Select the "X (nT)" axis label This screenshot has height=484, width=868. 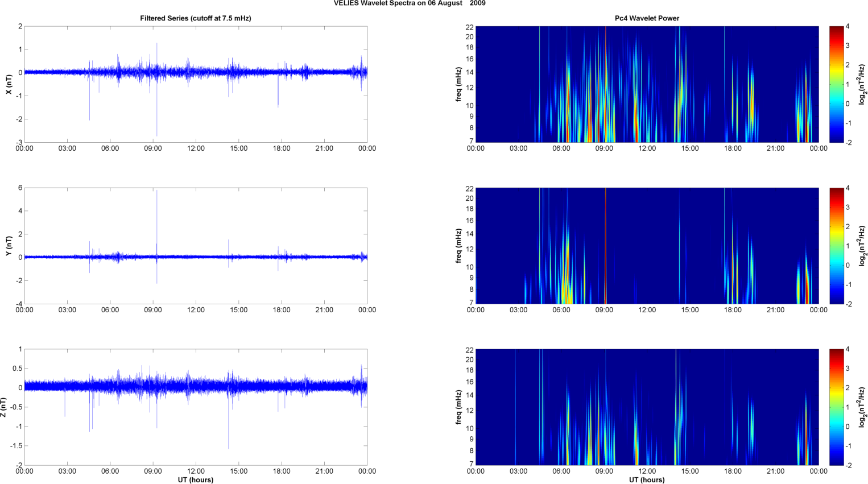(9, 84)
